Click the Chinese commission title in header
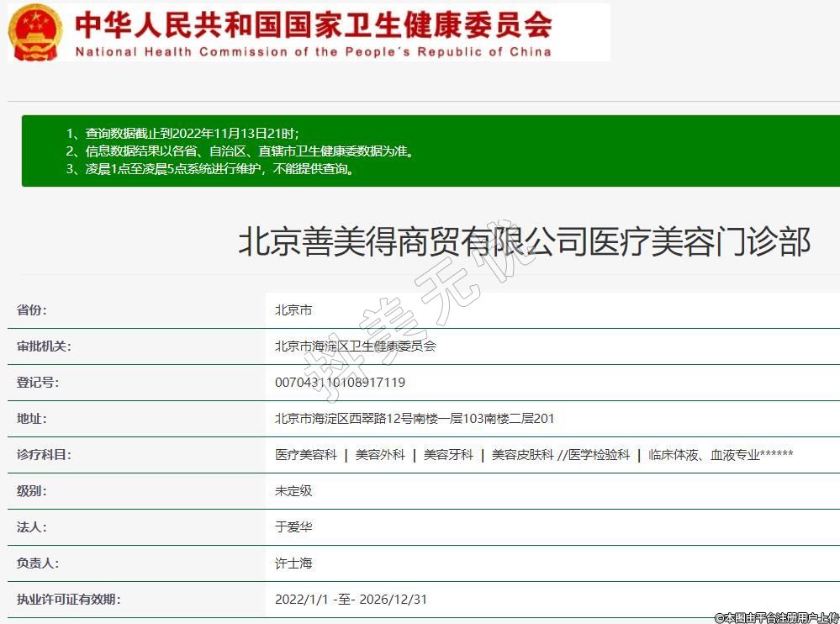This screenshot has height=624, width=840. (x=313, y=24)
